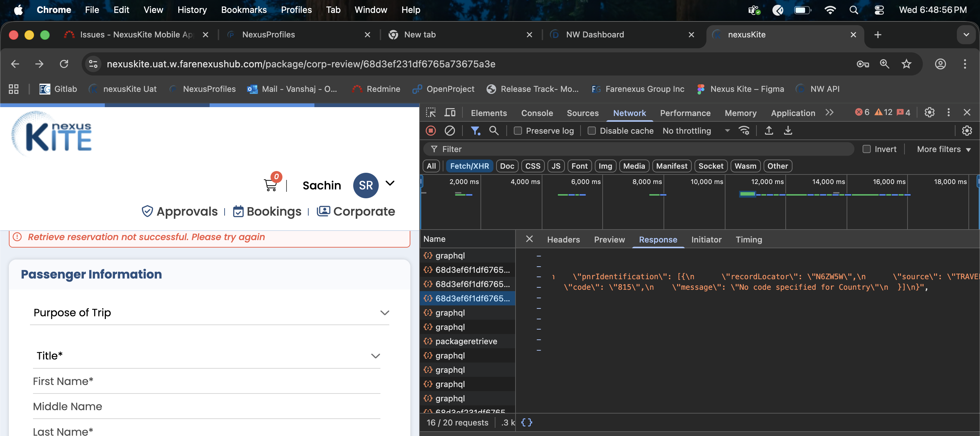Open the network search magnifier
980x436 pixels.
pyautogui.click(x=493, y=131)
